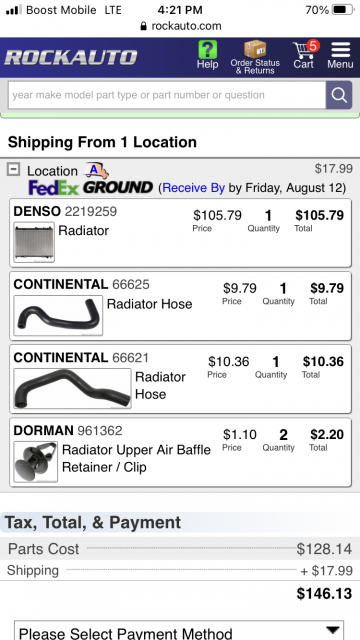Viewport: 360px width, 640px height.
Task: Open Order Status & Returns box icon
Action: [255, 49]
